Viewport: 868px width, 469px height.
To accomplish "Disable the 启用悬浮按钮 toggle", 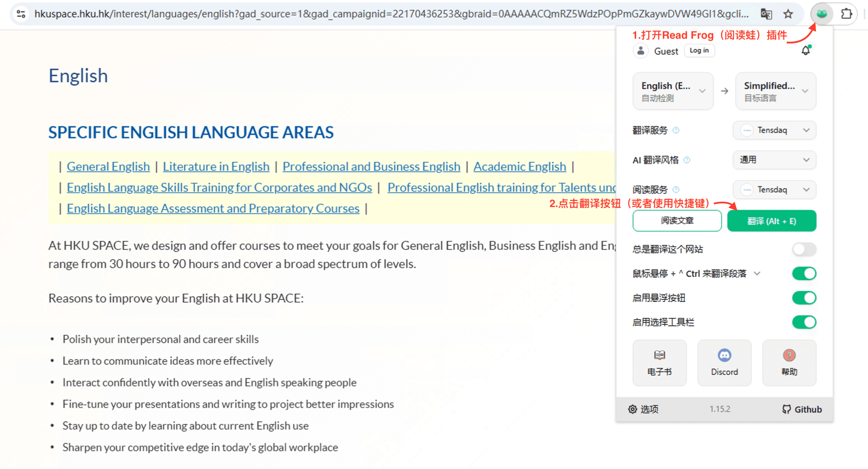I will (x=804, y=298).
